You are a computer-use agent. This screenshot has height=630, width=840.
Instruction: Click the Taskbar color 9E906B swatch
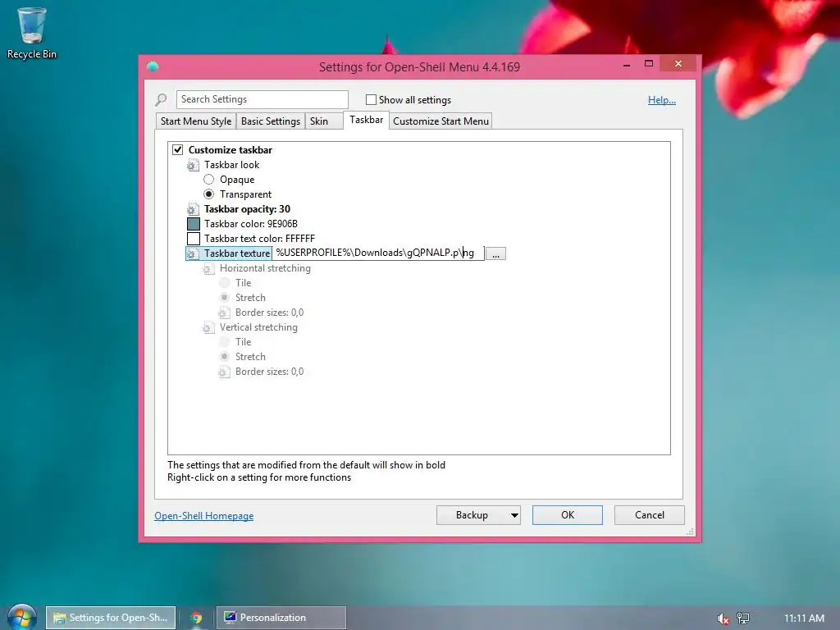(194, 224)
